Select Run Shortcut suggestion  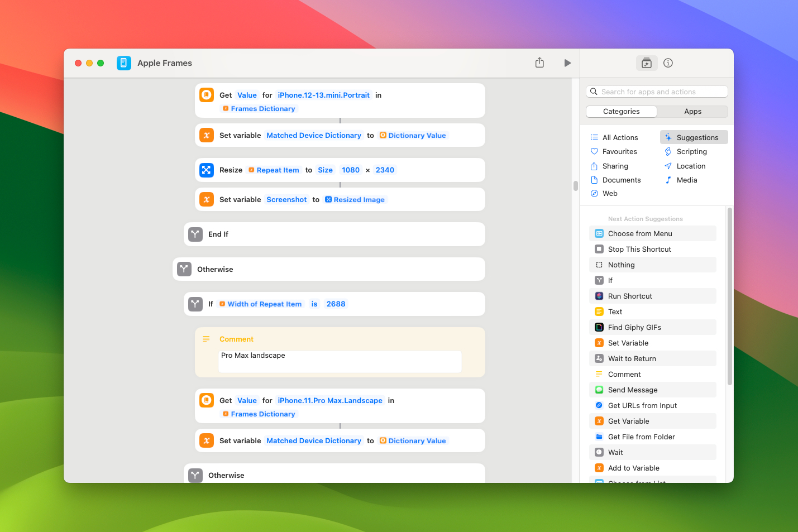click(653, 296)
